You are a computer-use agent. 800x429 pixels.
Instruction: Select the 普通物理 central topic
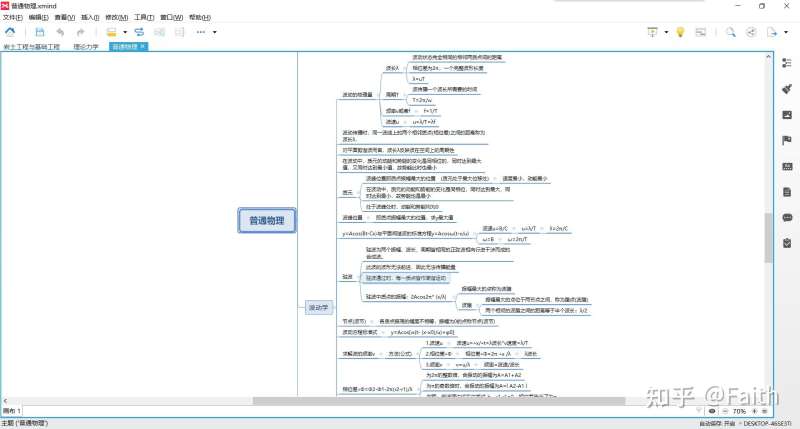[x=266, y=222]
